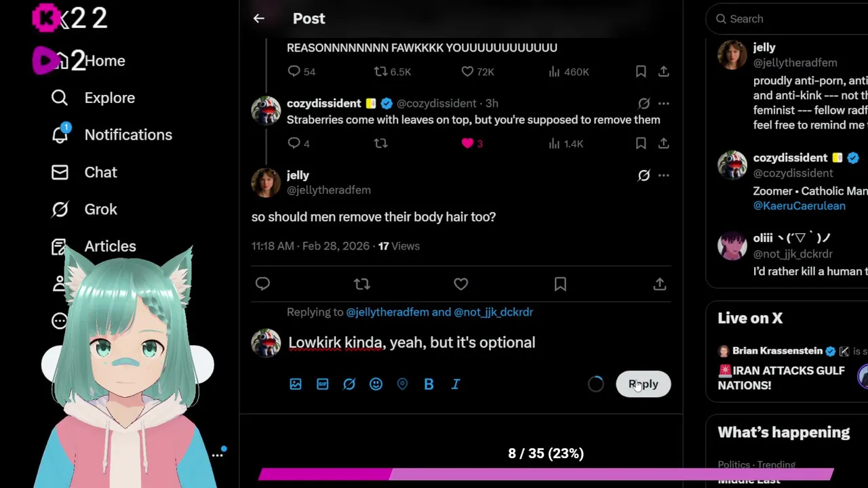Apply bold formatting in reply composer

tap(429, 384)
